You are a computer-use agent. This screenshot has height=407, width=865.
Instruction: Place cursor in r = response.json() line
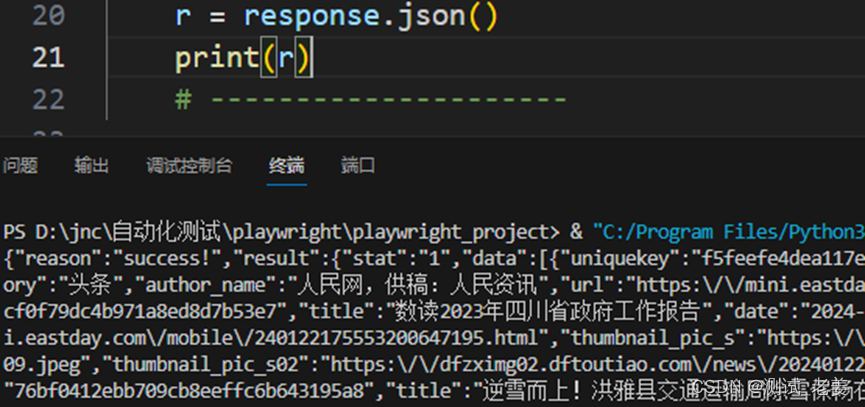tap(337, 16)
